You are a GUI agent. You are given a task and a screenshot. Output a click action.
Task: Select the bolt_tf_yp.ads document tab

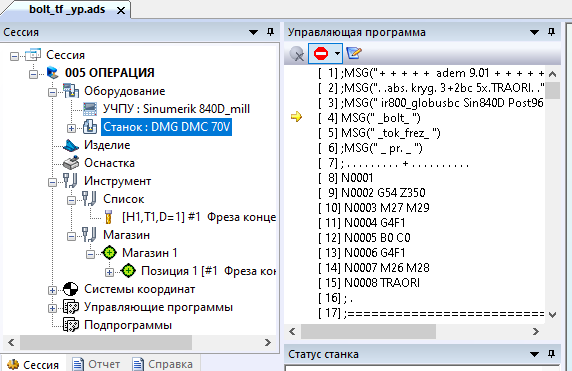[x=67, y=9]
